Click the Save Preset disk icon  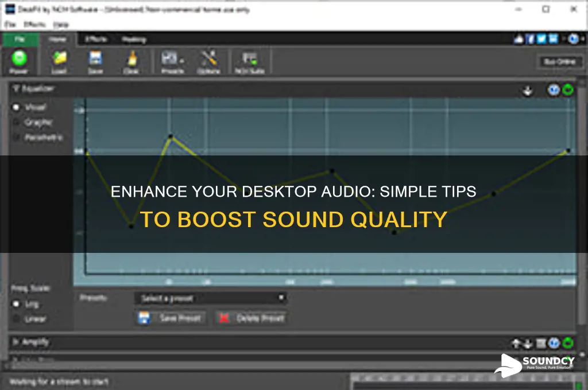(x=144, y=318)
